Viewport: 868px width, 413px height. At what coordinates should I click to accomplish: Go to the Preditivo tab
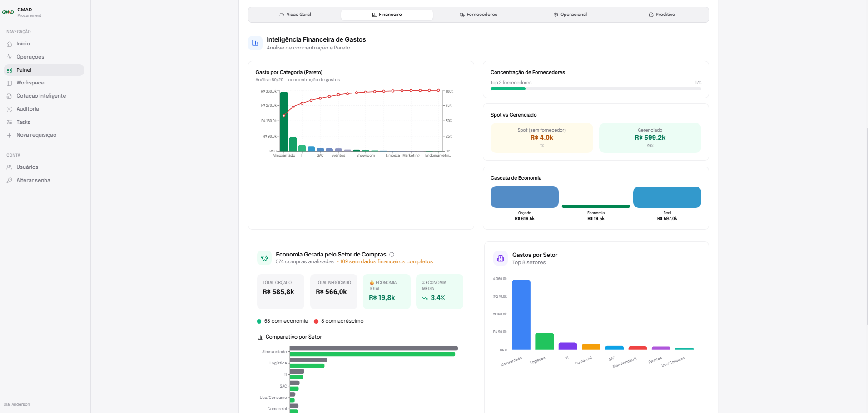[x=662, y=15]
